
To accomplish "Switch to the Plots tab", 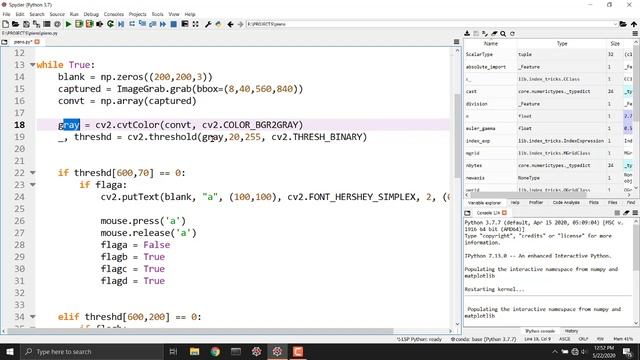I will [x=594, y=202].
